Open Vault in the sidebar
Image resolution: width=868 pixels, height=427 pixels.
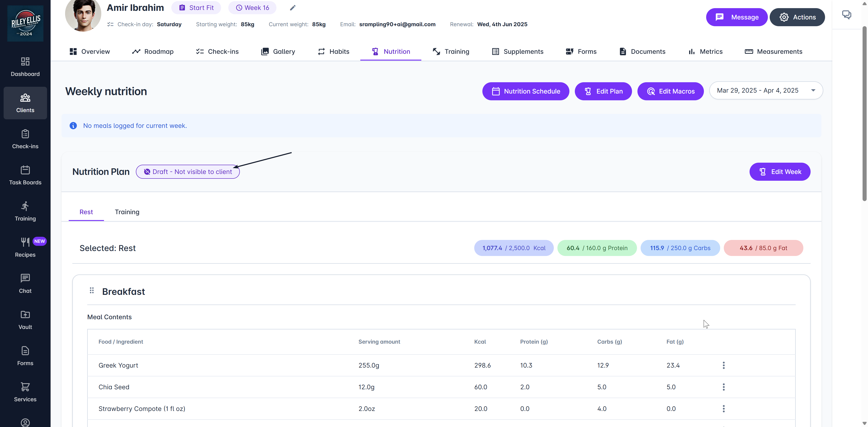click(25, 320)
